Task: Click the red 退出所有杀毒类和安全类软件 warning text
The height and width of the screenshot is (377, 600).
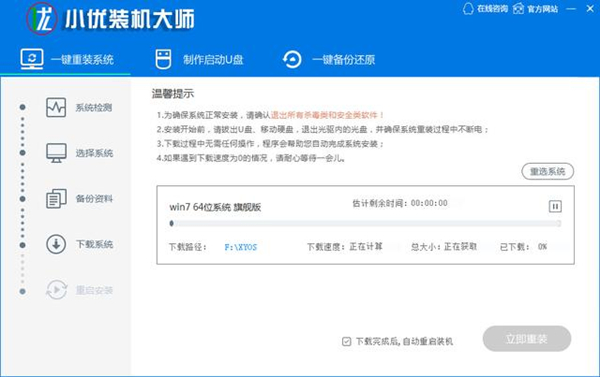Action: 328,115
